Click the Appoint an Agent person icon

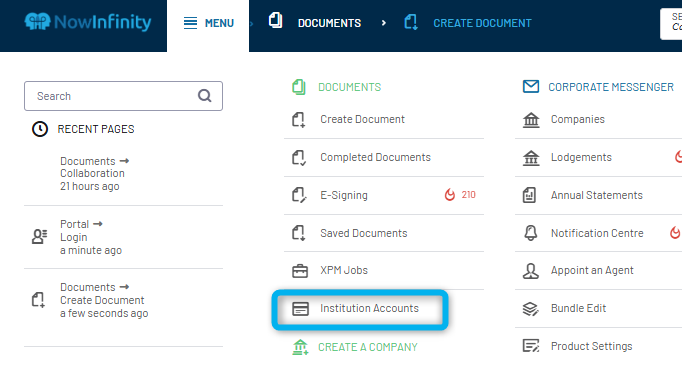[531, 271]
